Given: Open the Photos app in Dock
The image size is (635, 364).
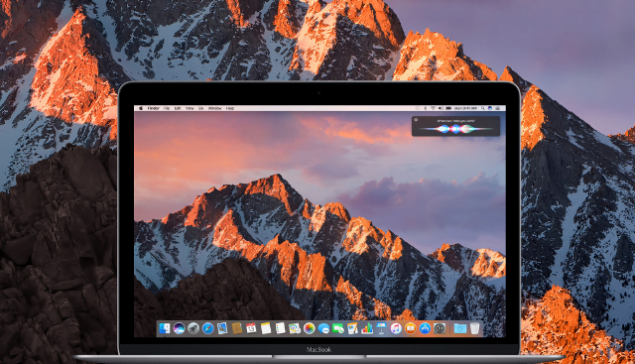Looking at the screenshot, I should pyautogui.click(x=309, y=328).
